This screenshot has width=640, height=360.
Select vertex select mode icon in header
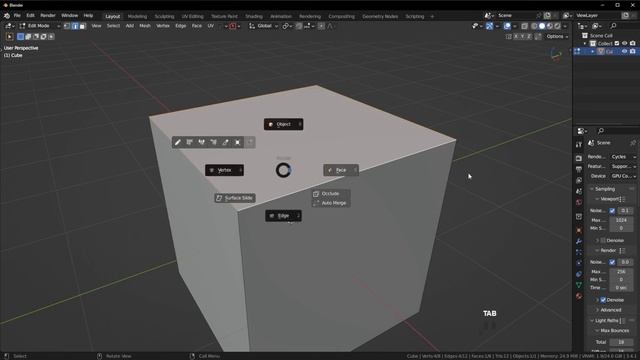pyautogui.click(x=67, y=26)
